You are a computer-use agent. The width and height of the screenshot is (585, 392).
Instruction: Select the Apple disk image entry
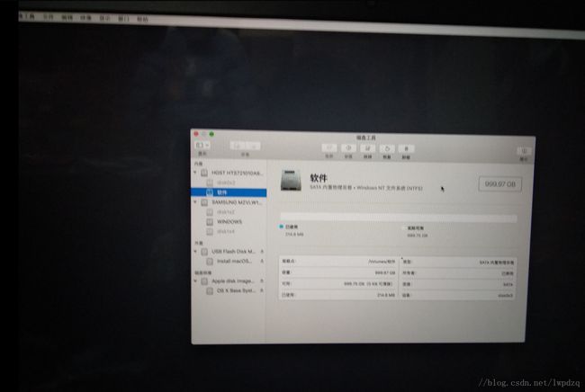229,281
